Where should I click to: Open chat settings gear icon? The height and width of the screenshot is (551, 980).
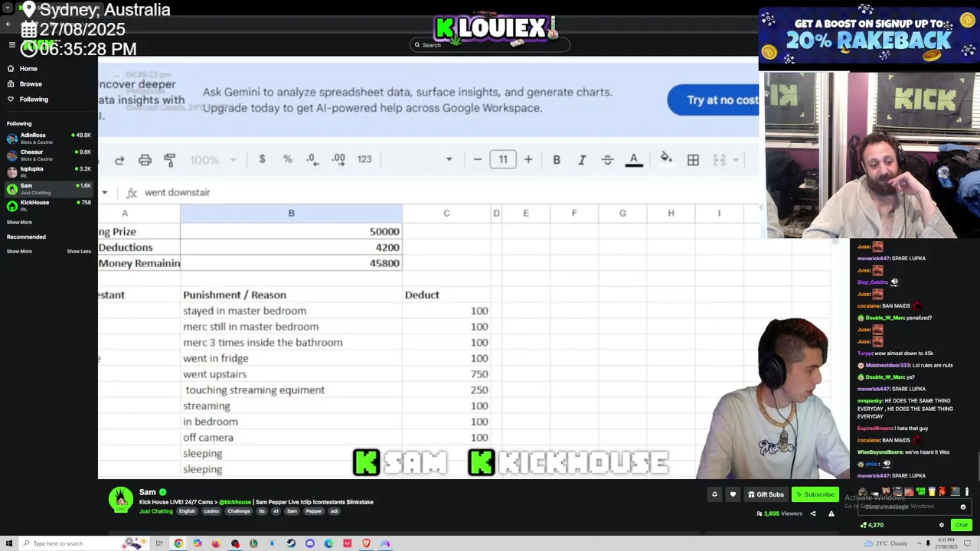tap(942, 525)
